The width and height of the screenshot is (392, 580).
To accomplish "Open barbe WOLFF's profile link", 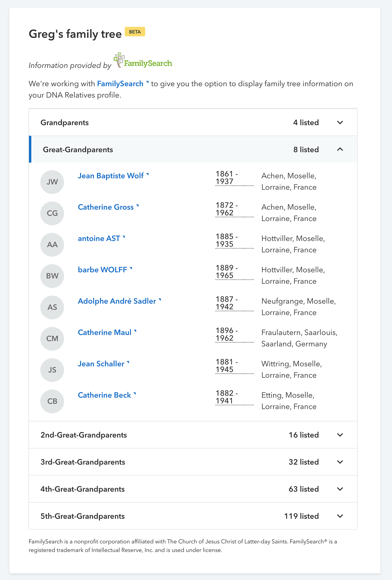I will [x=102, y=270].
